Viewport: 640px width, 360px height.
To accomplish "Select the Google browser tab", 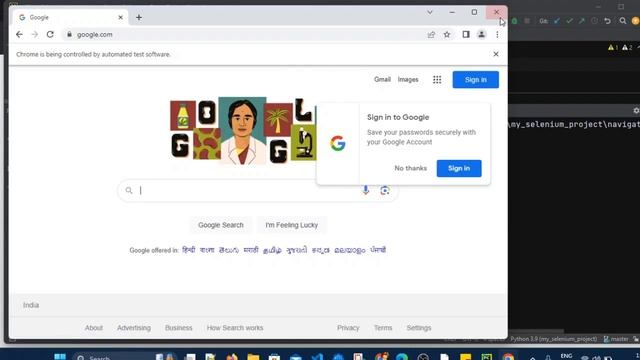I will (69, 17).
